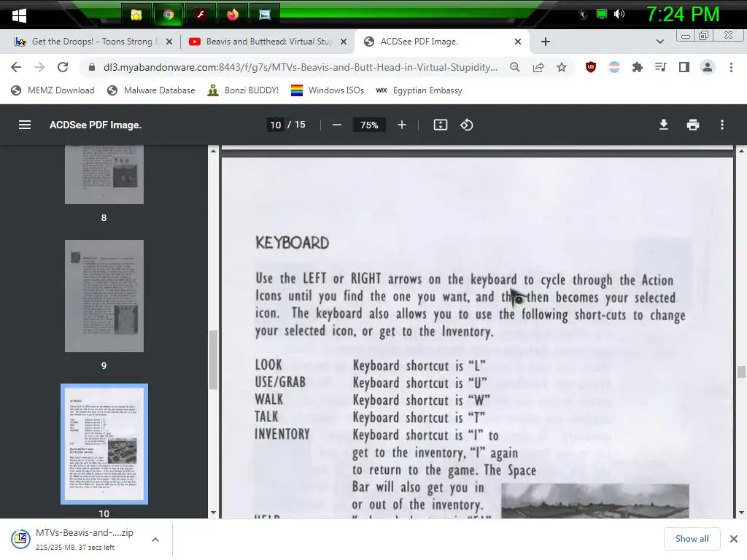Click the INVENTORY shortcut label
The width and height of the screenshot is (747, 560).
pyautogui.click(x=282, y=434)
